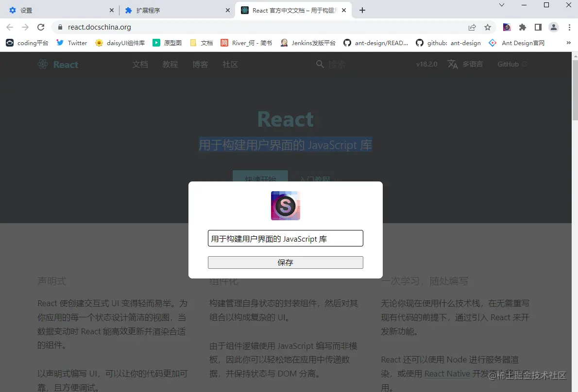Click the S extension icon in the toolbar
578x392 pixels.
(507, 27)
